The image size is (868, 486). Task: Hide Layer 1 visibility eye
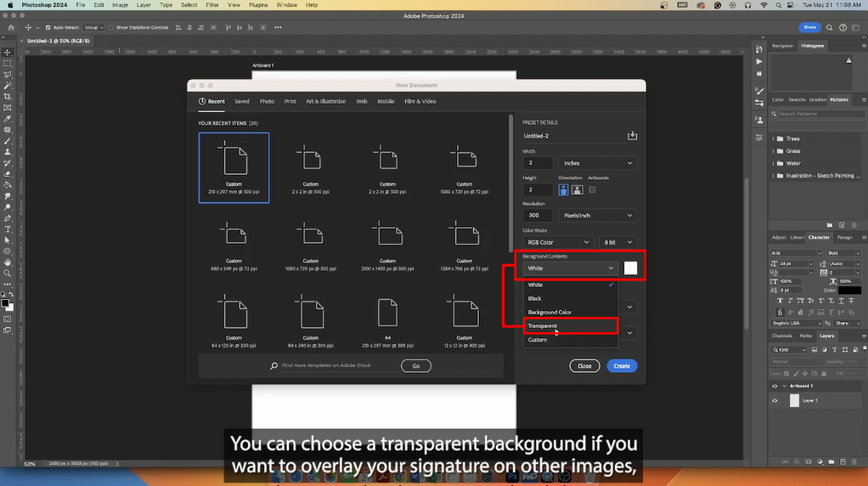coord(775,401)
